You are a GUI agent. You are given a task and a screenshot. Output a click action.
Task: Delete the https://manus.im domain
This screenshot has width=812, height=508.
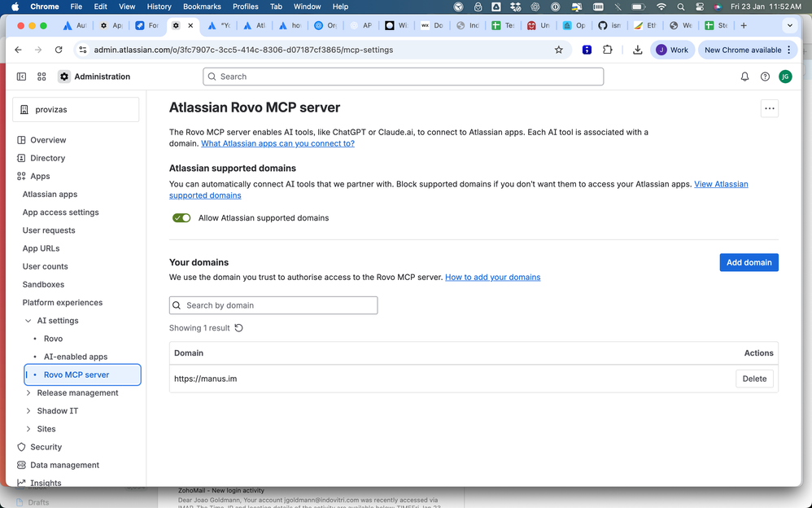(754, 379)
